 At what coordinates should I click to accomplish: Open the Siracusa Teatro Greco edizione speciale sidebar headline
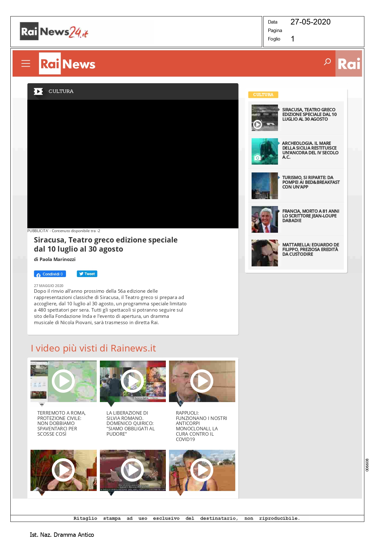point(309,114)
